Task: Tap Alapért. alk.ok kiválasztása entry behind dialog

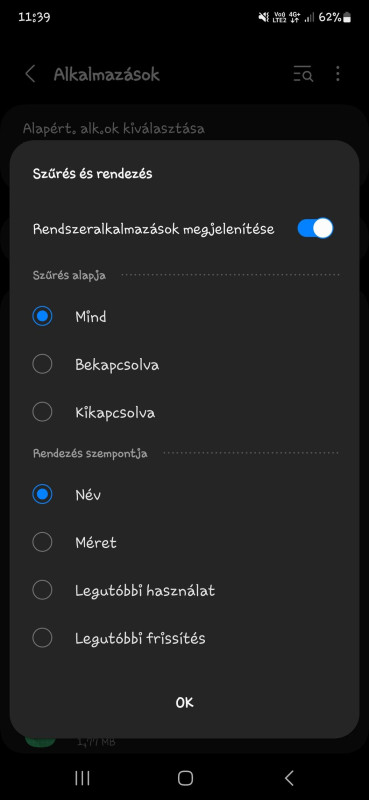Action: pos(114,129)
